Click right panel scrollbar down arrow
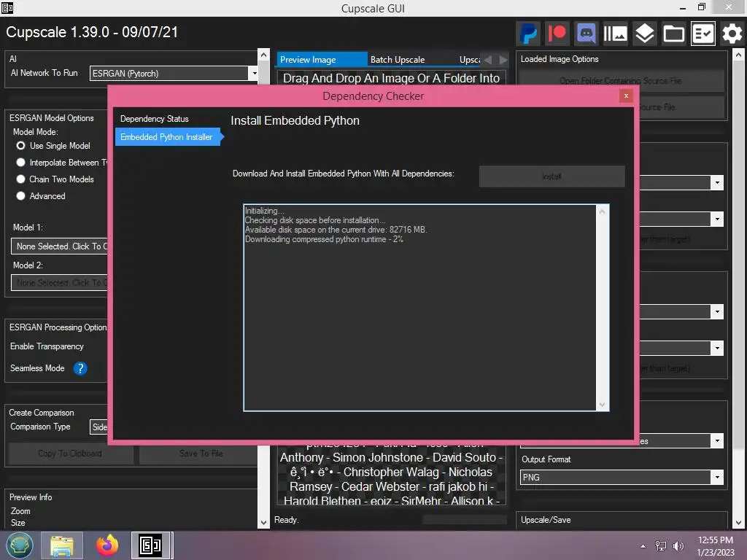The height and width of the screenshot is (560, 747). tap(738, 522)
